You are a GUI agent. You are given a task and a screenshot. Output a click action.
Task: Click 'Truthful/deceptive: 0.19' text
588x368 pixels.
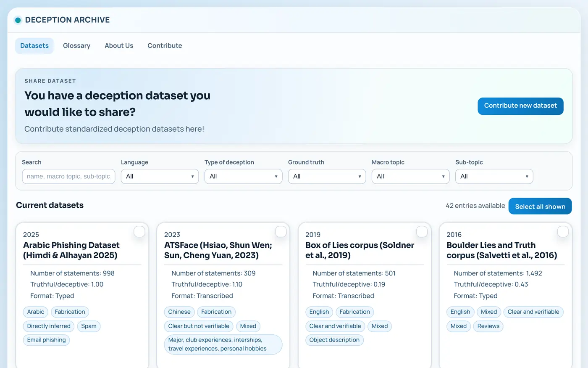coord(349,285)
